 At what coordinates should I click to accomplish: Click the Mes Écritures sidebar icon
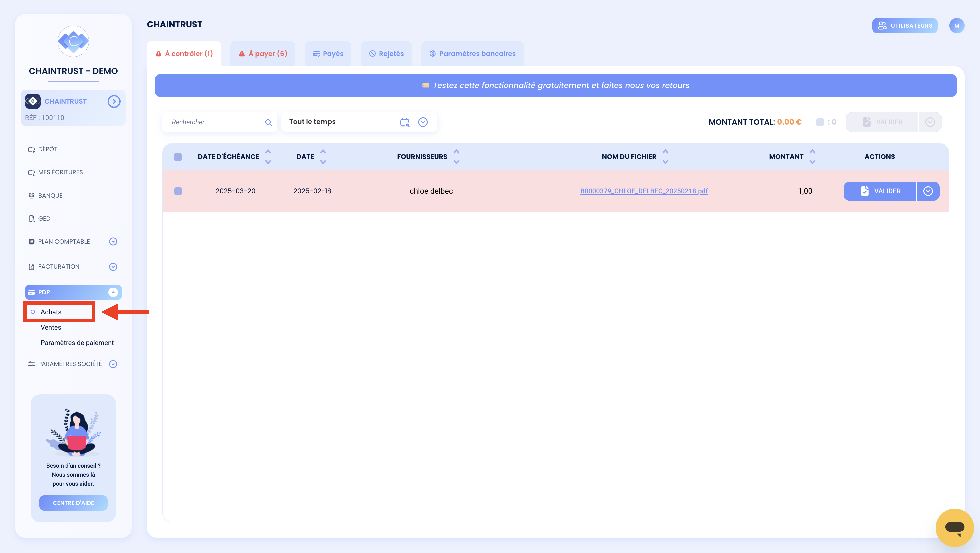[x=32, y=173]
